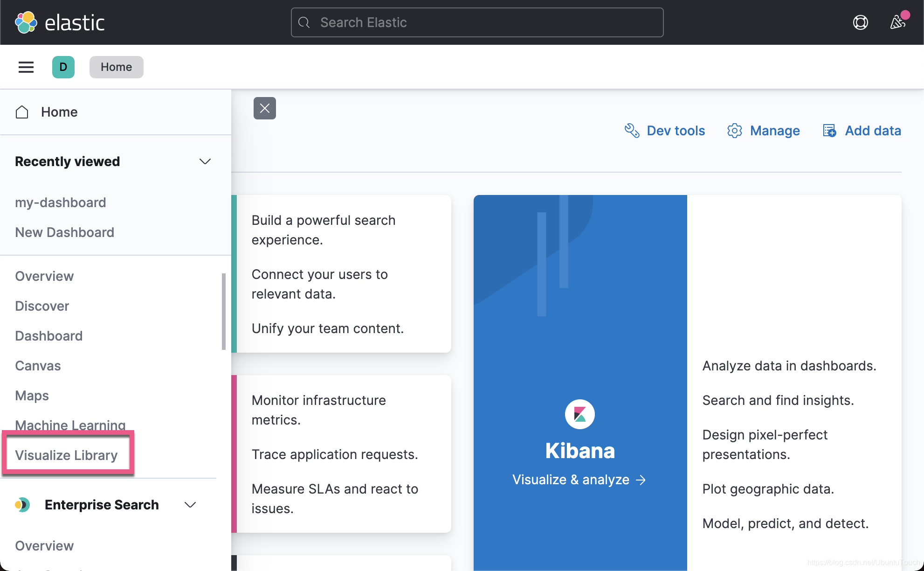924x571 pixels.
Task: Open the Canvas navigation item
Action: pyautogui.click(x=38, y=366)
